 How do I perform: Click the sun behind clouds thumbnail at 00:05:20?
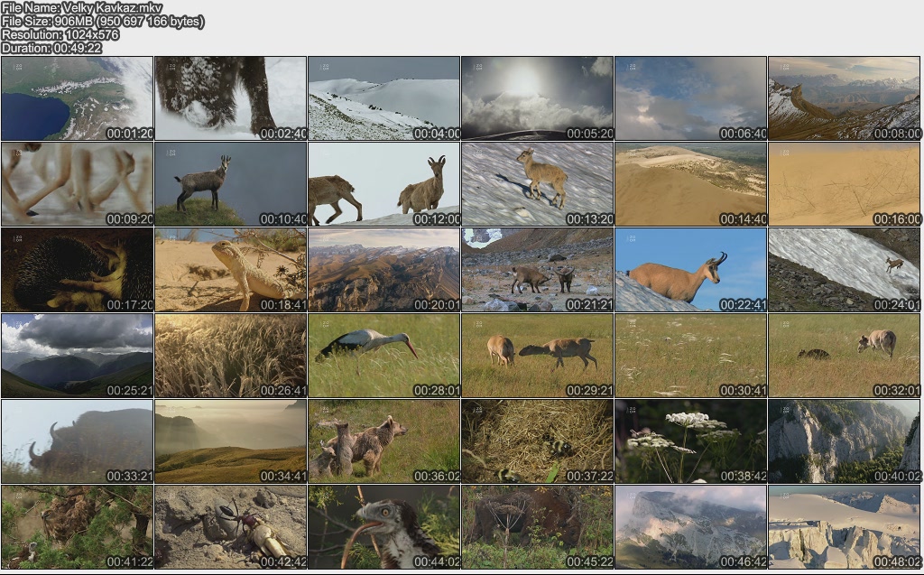pyautogui.click(x=538, y=98)
